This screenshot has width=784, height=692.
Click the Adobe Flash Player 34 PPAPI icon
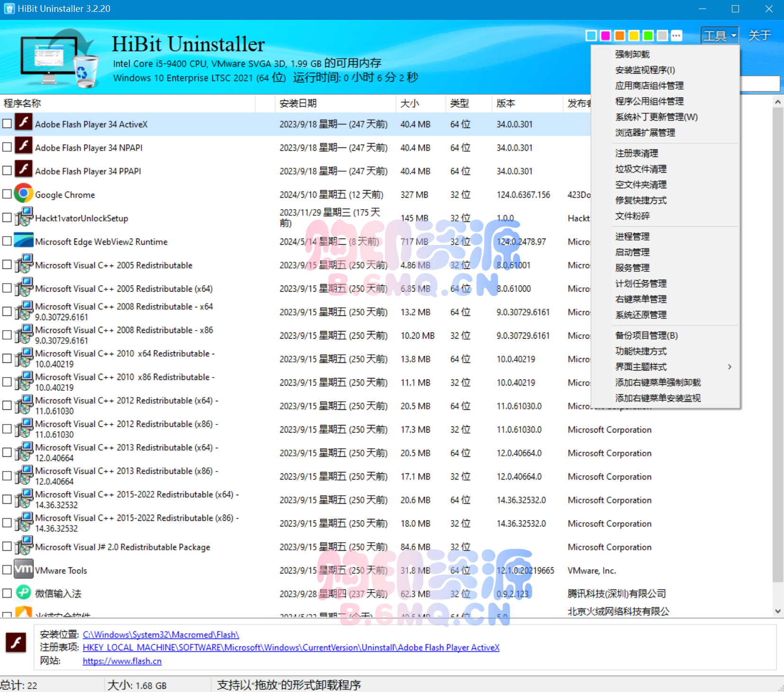[24, 170]
